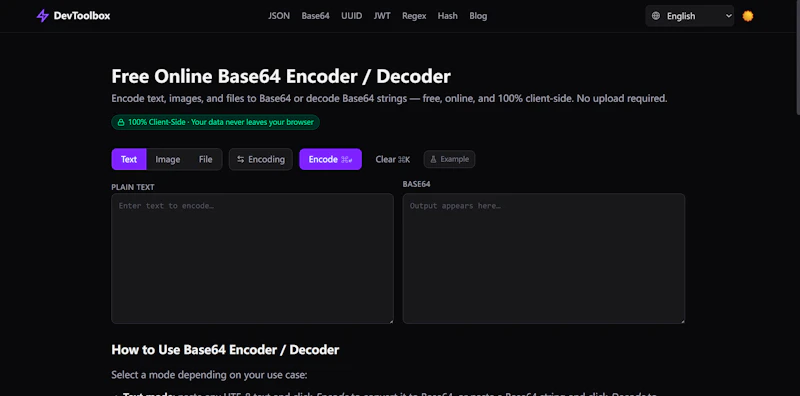The height and width of the screenshot is (396, 800).
Task: Select the Text mode tab
Action: [129, 159]
